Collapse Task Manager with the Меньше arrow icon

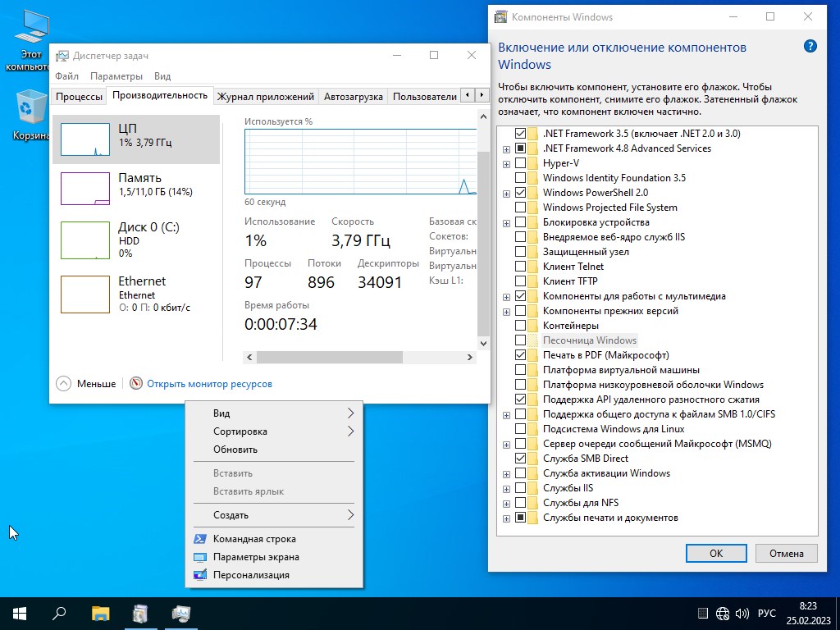[64, 383]
